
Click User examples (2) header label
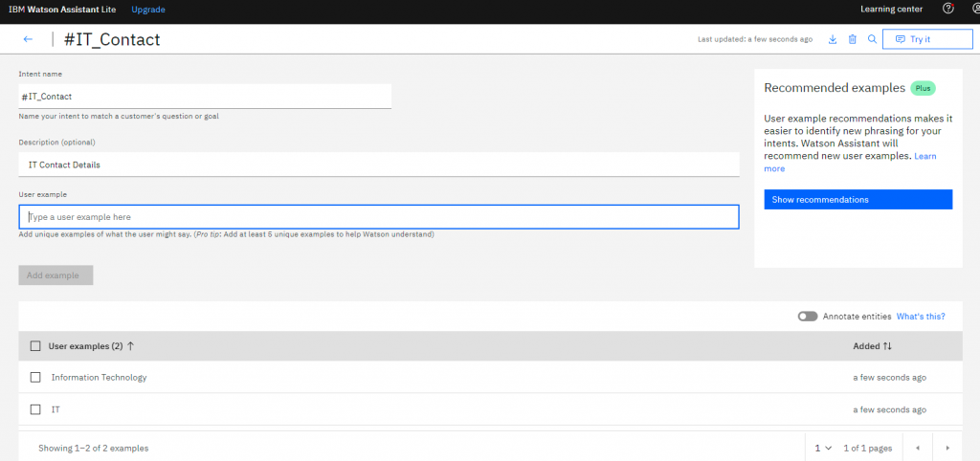[x=85, y=346]
